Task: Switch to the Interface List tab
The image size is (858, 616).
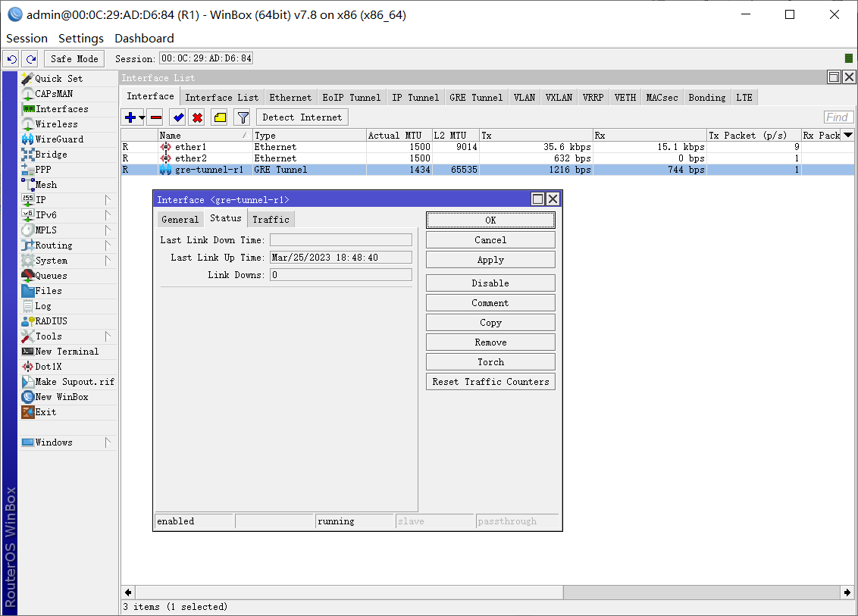Action: tap(221, 98)
